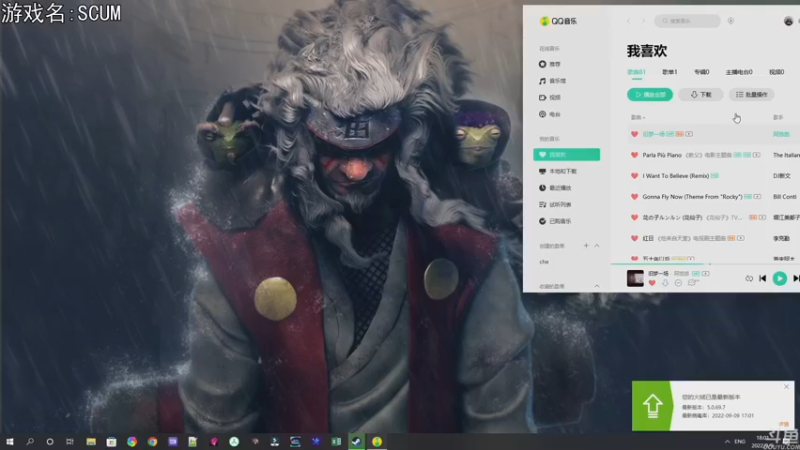Go back with the left arrow

click(629, 21)
